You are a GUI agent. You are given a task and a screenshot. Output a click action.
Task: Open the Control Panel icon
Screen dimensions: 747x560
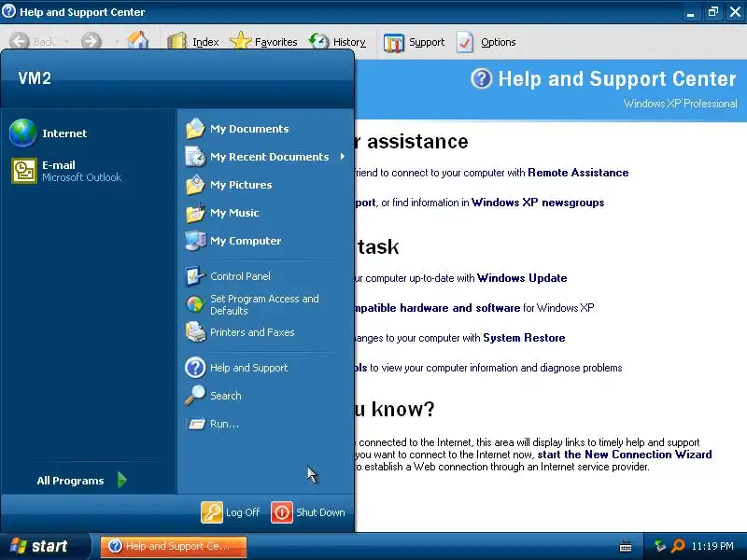195,276
